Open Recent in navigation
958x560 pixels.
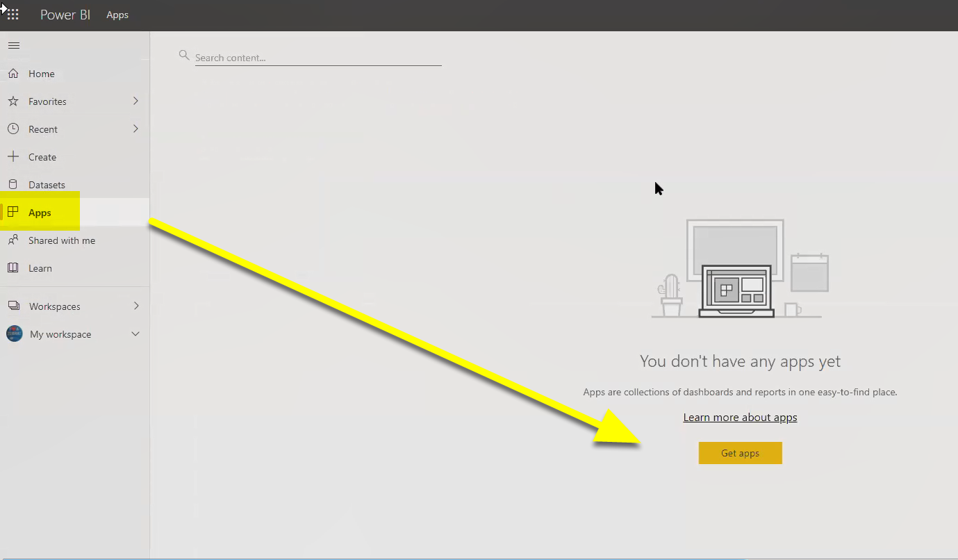tap(43, 129)
